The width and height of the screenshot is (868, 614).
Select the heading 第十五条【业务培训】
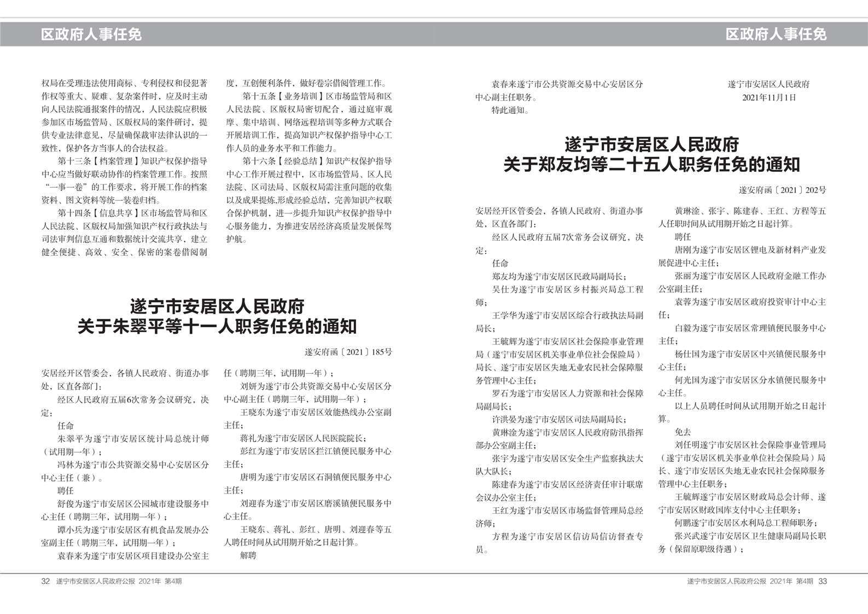tap(281, 96)
